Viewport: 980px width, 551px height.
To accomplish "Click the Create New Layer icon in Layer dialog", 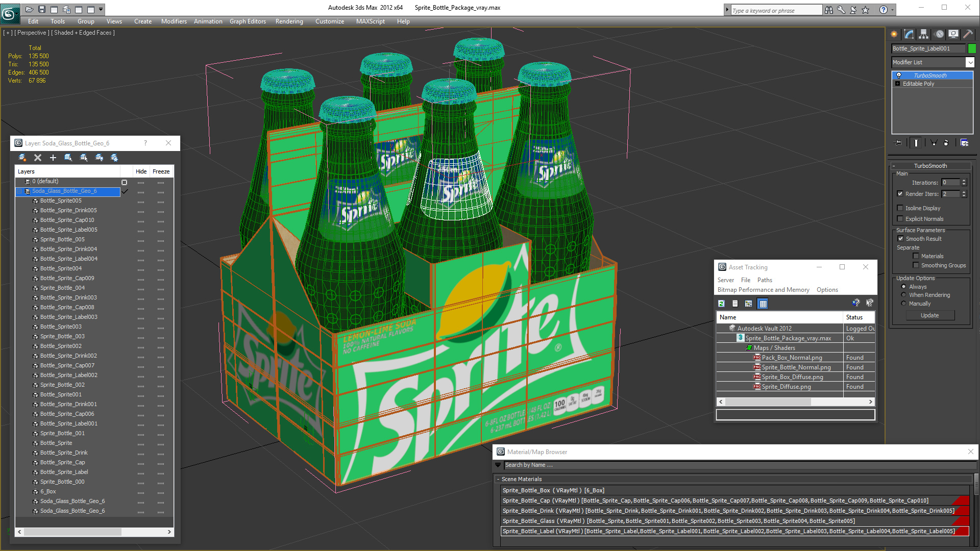I will [22, 158].
